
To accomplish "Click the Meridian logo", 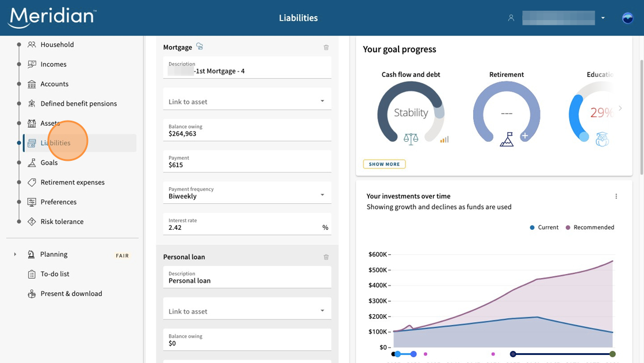I will [52, 18].
